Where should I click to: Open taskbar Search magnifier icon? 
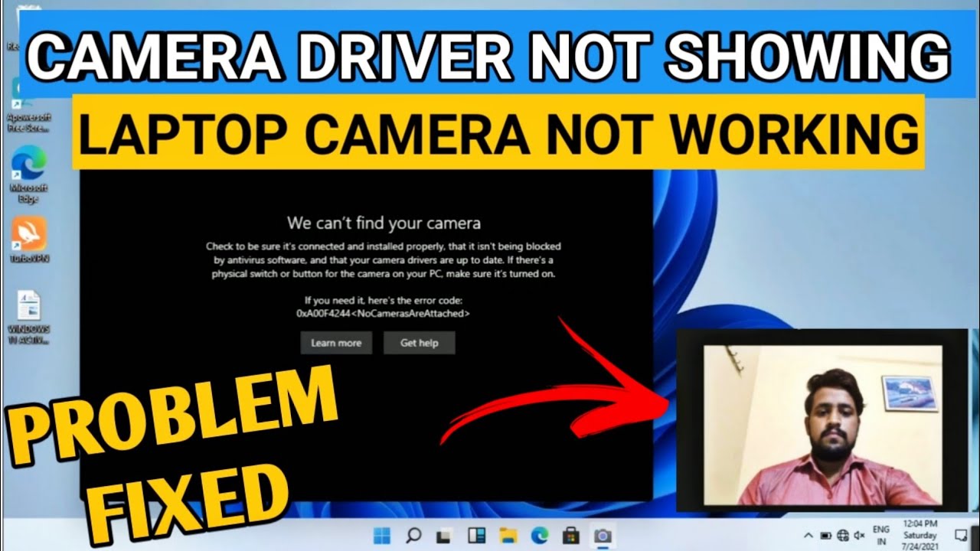click(x=413, y=535)
